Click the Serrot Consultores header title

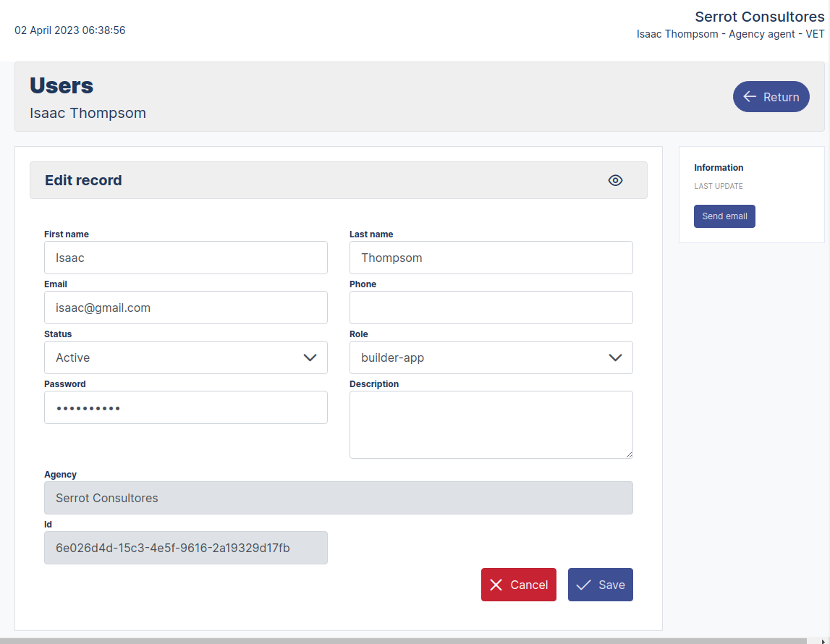[759, 17]
